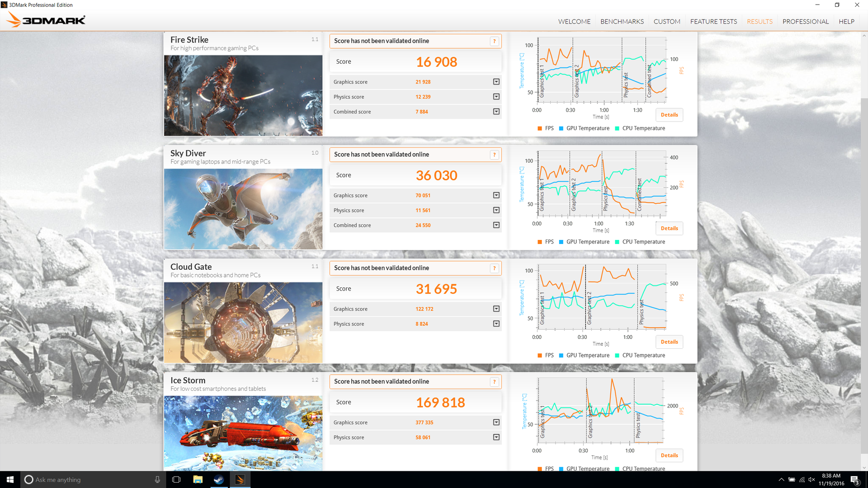Viewport: 868px width, 488px height.
Task: Click Fire Strike Graphics score 21 928
Action: (423, 82)
